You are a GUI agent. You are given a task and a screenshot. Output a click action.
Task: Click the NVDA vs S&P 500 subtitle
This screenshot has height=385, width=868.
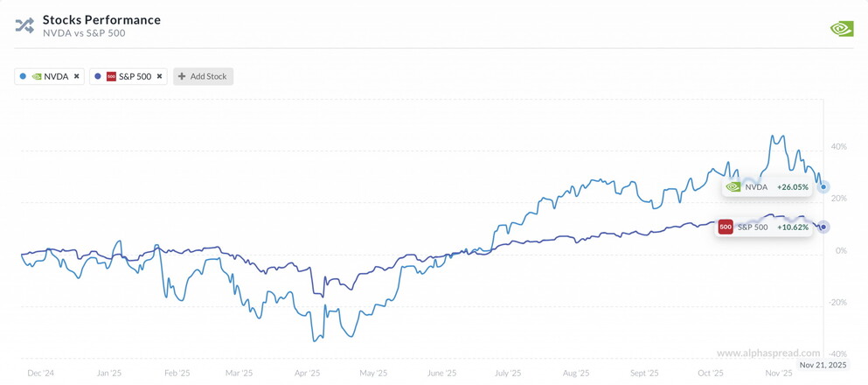click(84, 33)
